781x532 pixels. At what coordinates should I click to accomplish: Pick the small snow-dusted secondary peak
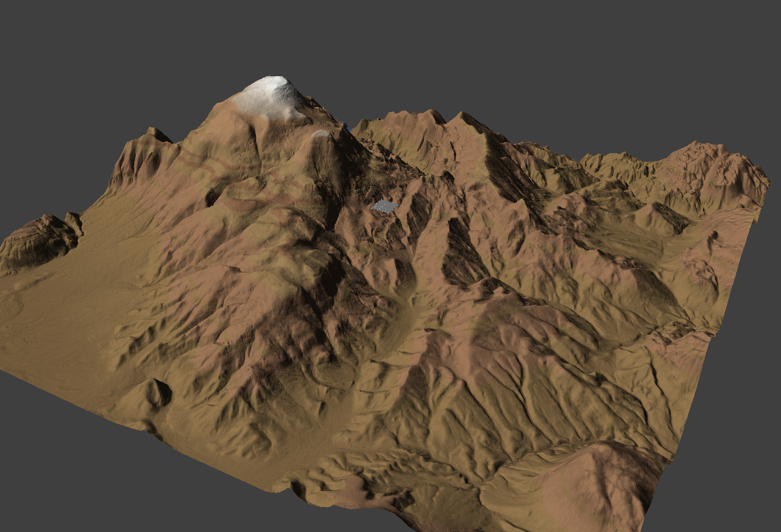click(x=321, y=134)
